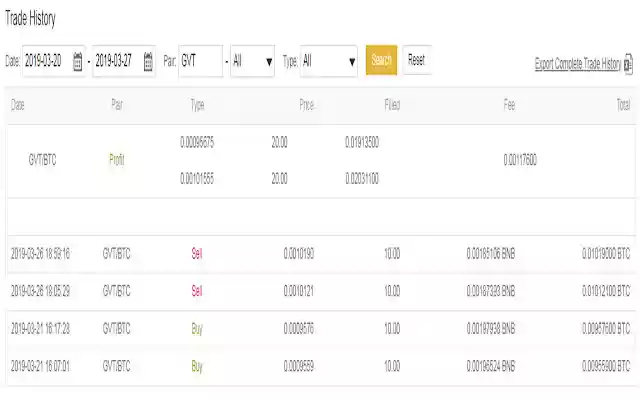Click the yellow Search button
Image resolution: width=640 pixels, height=400 pixels.
381,60
